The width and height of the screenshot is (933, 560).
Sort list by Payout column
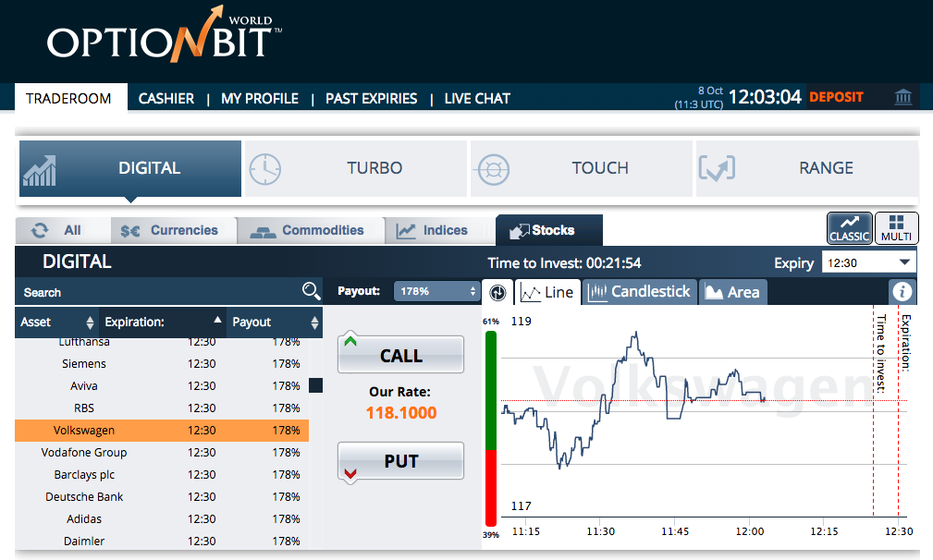coord(275,323)
